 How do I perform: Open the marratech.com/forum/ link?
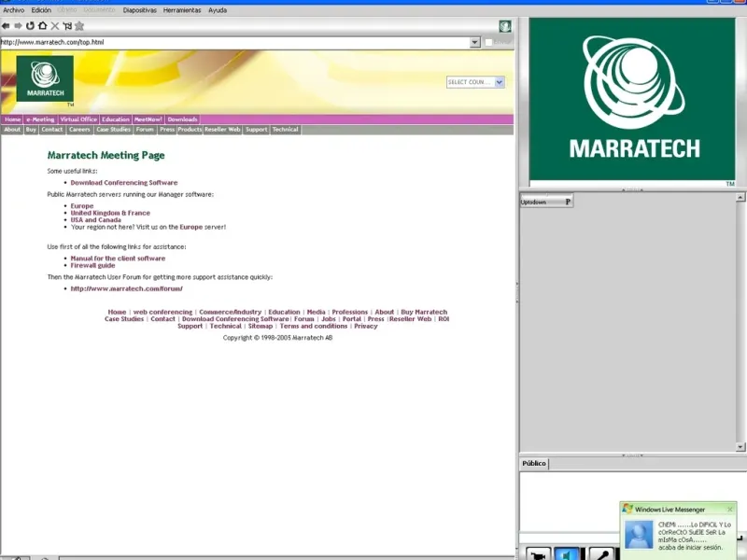coord(127,288)
